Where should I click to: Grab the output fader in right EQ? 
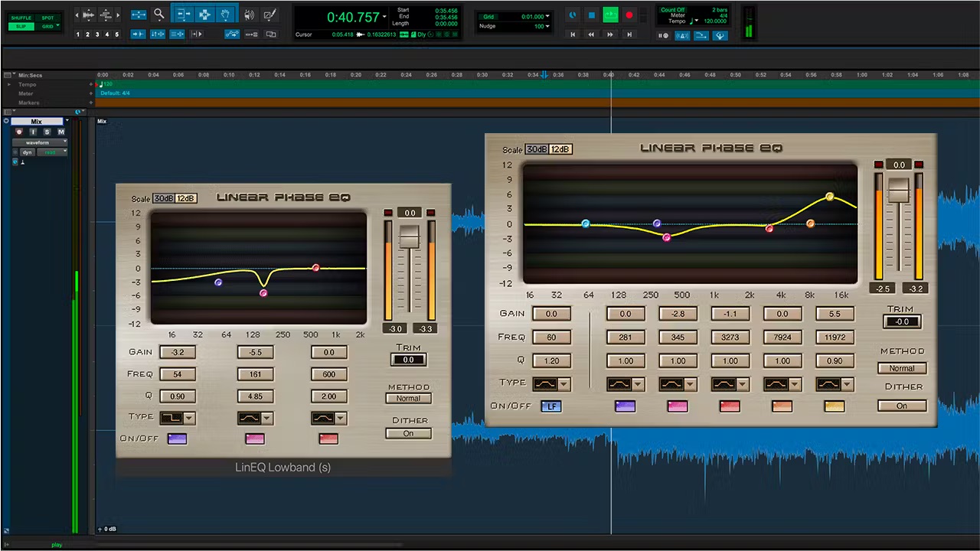(899, 191)
